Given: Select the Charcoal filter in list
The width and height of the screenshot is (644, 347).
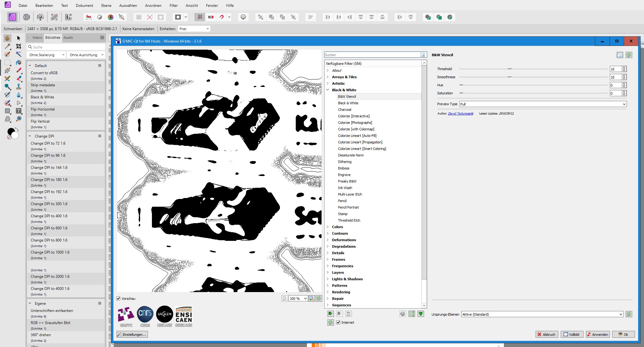Looking at the screenshot, I should (345, 110).
